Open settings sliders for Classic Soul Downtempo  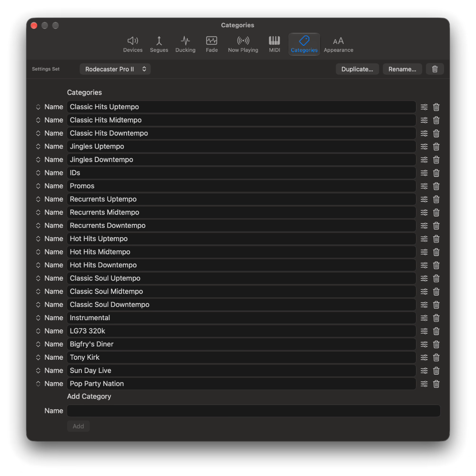(x=424, y=304)
